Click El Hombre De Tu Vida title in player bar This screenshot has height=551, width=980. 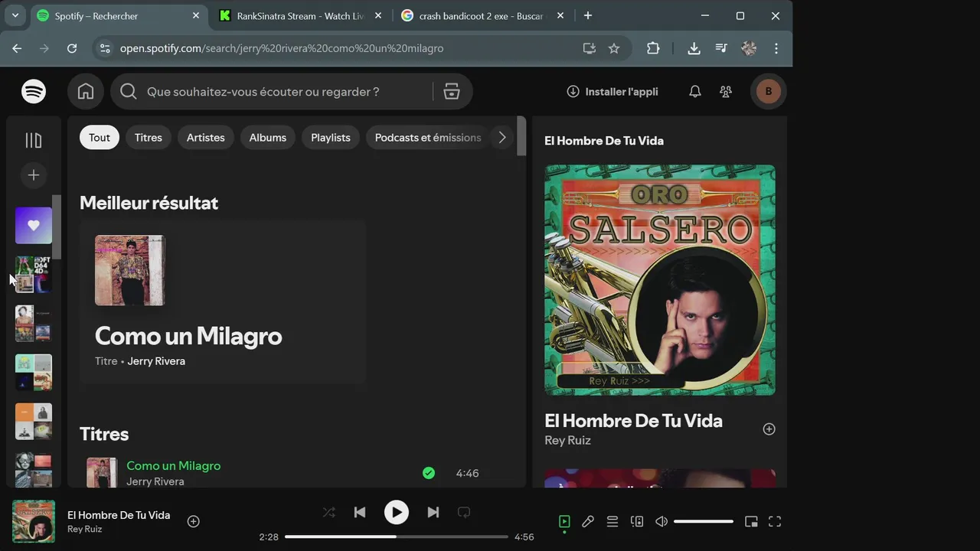(x=119, y=515)
